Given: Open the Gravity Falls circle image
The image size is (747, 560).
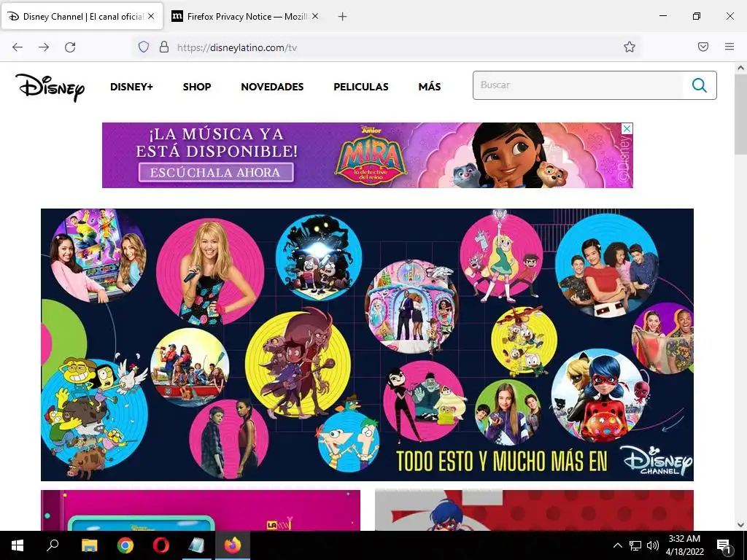Looking at the screenshot, I should (x=318, y=257).
